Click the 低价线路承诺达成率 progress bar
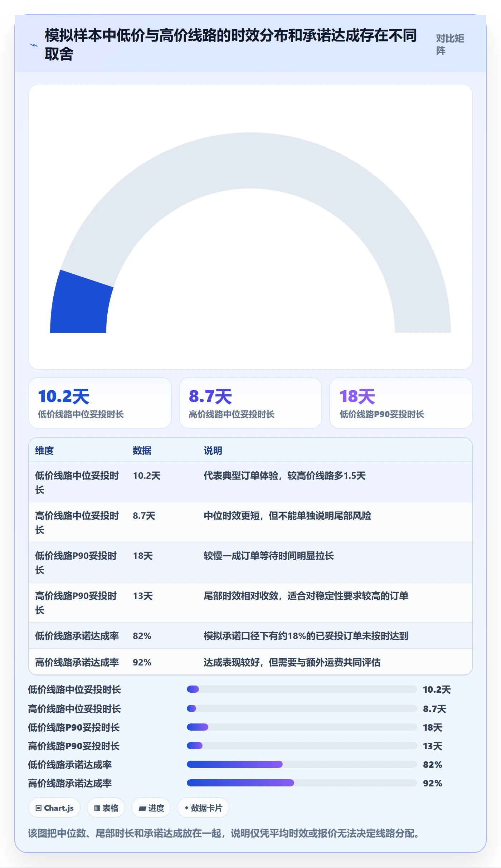 point(302,764)
